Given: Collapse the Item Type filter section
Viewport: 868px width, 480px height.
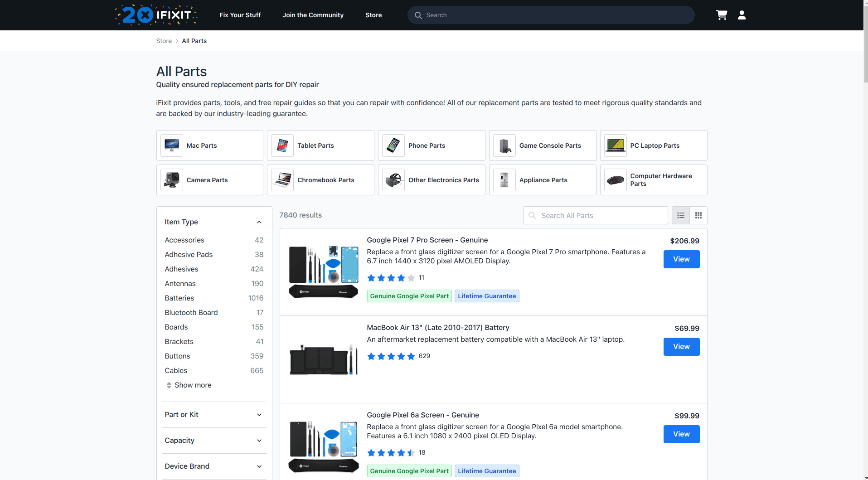Looking at the screenshot, I should [214, 222].
